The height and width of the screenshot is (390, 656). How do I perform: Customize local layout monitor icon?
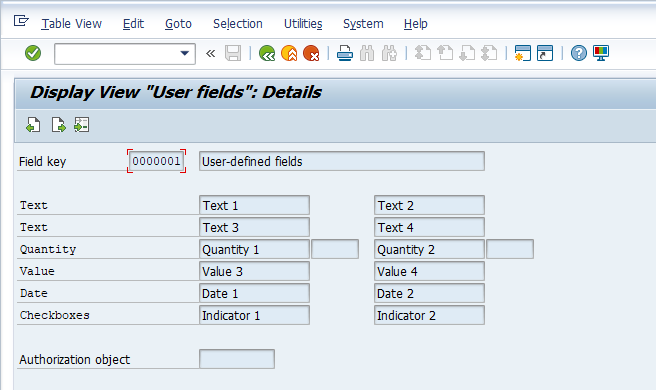(x=601, y=53)
